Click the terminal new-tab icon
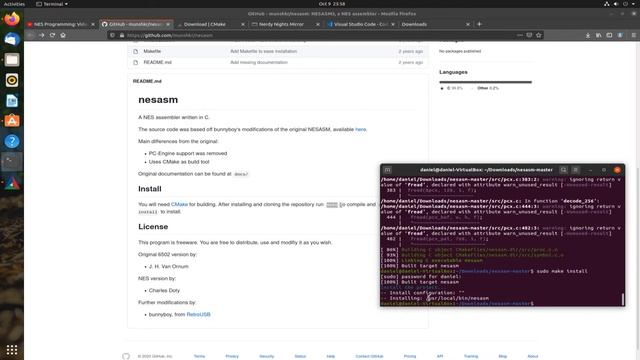 (387, 170)
